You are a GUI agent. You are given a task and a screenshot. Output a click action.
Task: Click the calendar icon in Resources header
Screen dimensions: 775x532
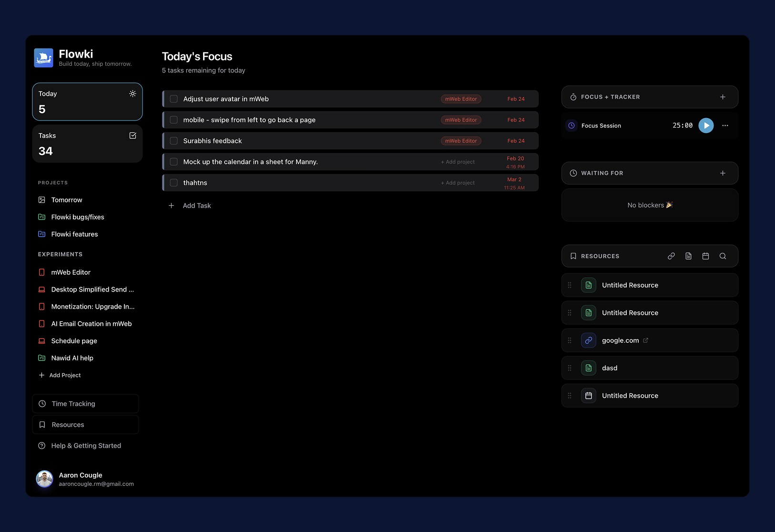coord(705,256)
